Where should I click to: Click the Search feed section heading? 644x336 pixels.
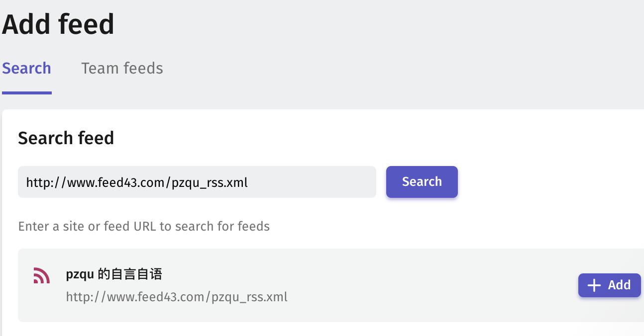click(x=66, y=138)
